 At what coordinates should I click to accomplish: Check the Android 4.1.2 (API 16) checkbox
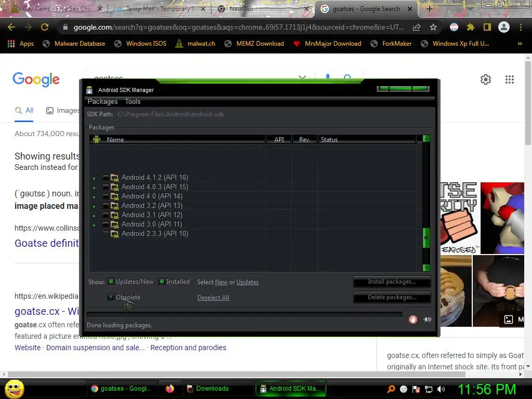pos(106,178)
